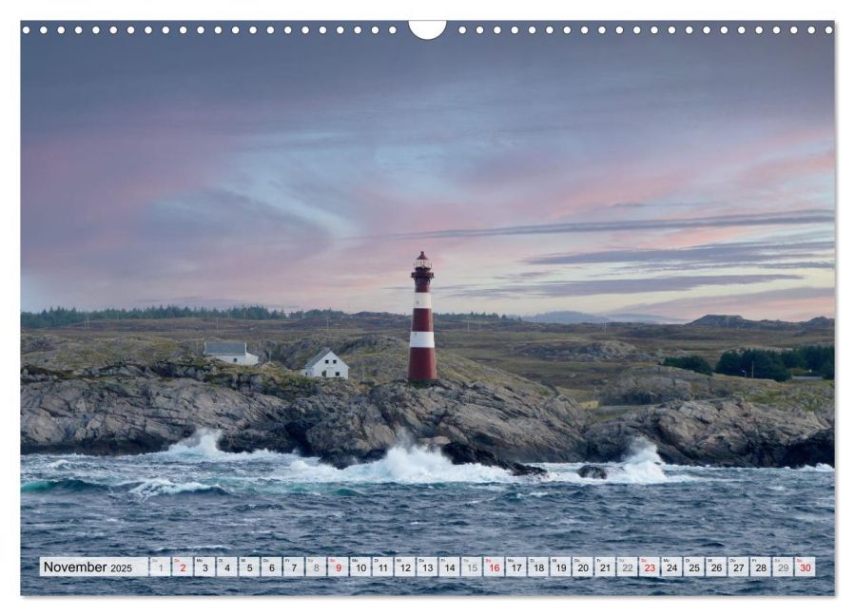Image resolution: width=855 pixels, height=616 pixels.
Task: Pick day 27 on the calendar
Action: (738, 568)
